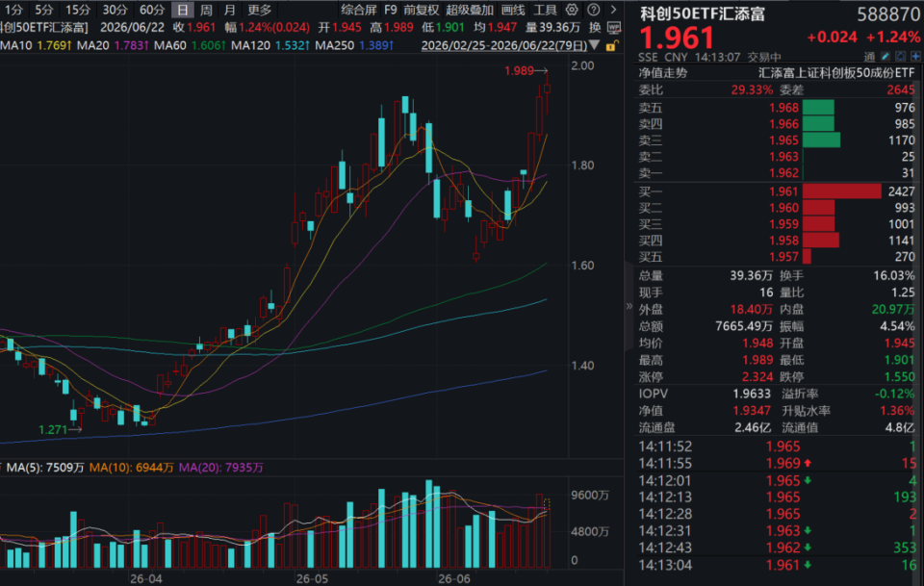Screen dimensions: 924x586
Task: Switch to 60分 period tab
Action: point(152,10)
